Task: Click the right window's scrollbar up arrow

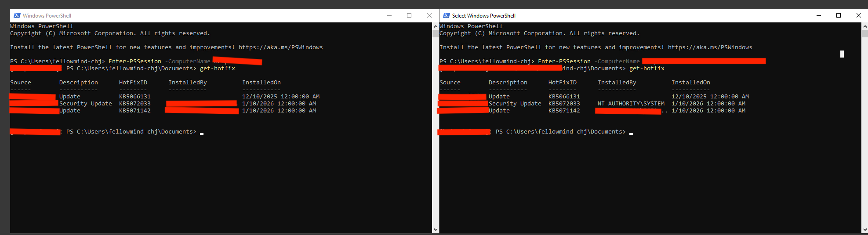Action: 864,26
